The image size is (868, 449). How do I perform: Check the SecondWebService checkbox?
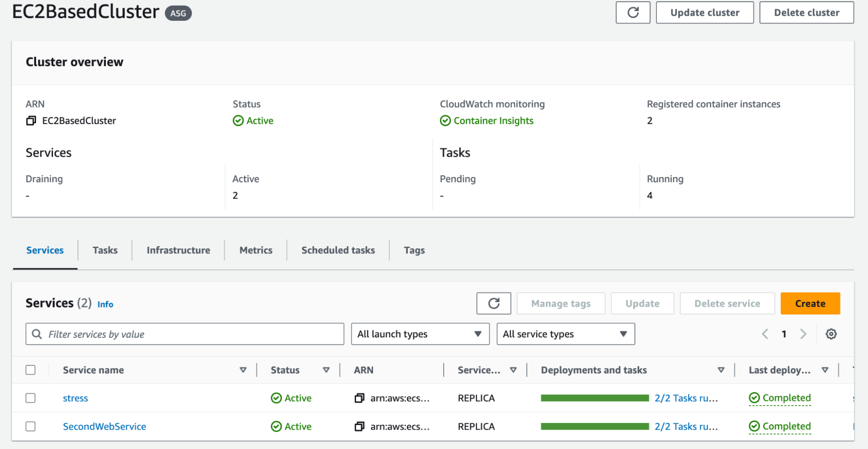tap(30, 427)
